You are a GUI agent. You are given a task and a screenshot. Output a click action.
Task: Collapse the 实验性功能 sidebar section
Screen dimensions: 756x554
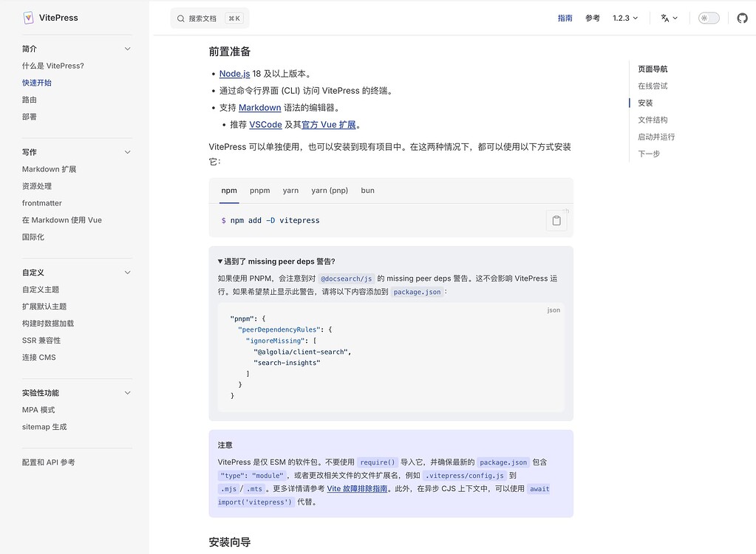126,392
